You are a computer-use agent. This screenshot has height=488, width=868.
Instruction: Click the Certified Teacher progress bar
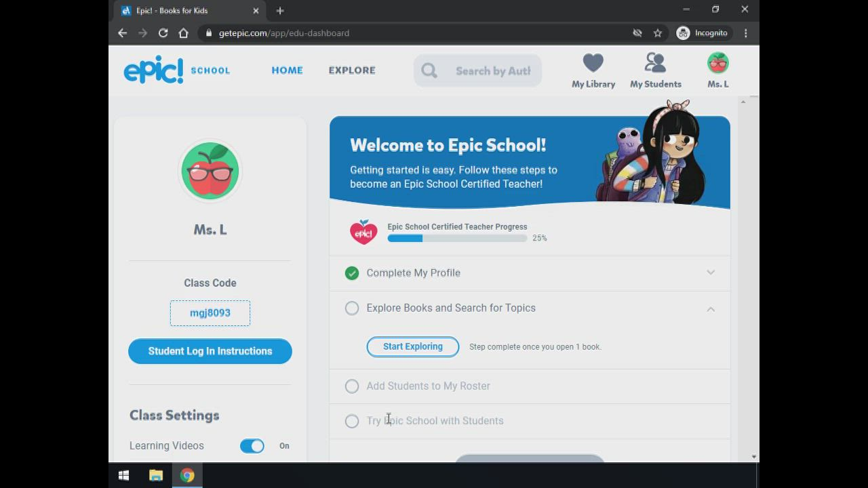[x=457, y=239]
